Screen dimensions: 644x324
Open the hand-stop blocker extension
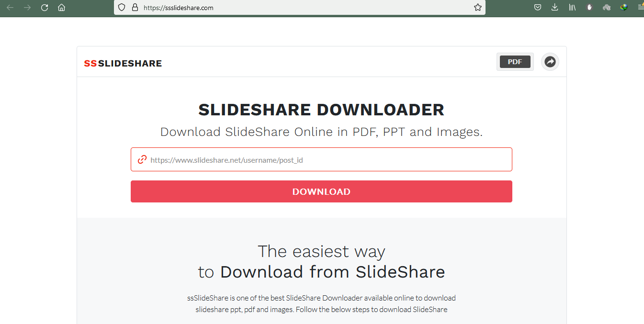(589, 7)
